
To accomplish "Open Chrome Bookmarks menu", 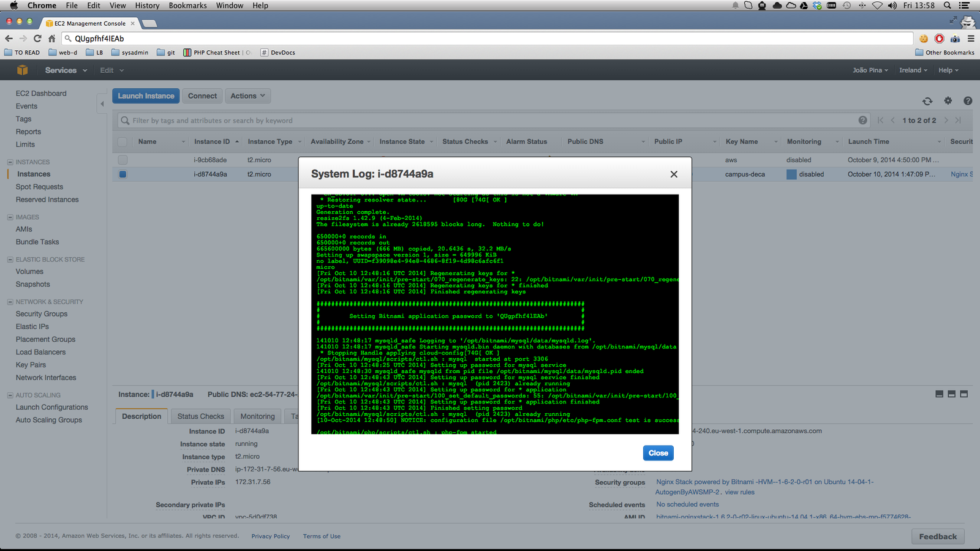I will [187, 6].
